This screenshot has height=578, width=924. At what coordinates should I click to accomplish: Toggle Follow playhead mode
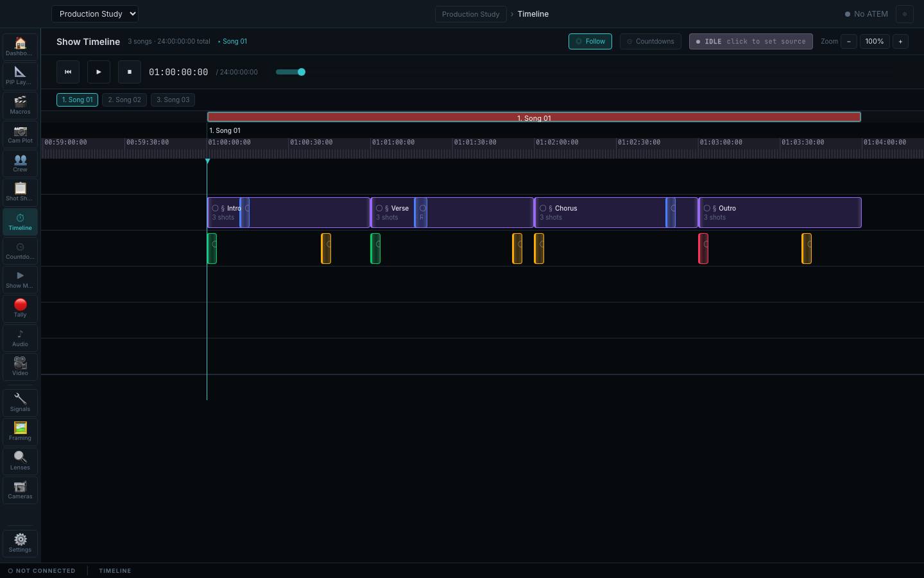[590, 41]
